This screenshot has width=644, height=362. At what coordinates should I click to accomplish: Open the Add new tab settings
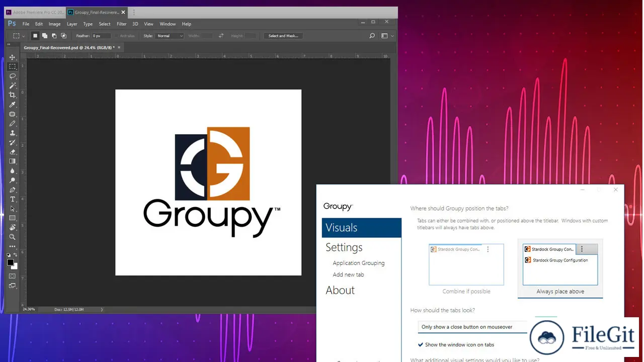[348, 275]
